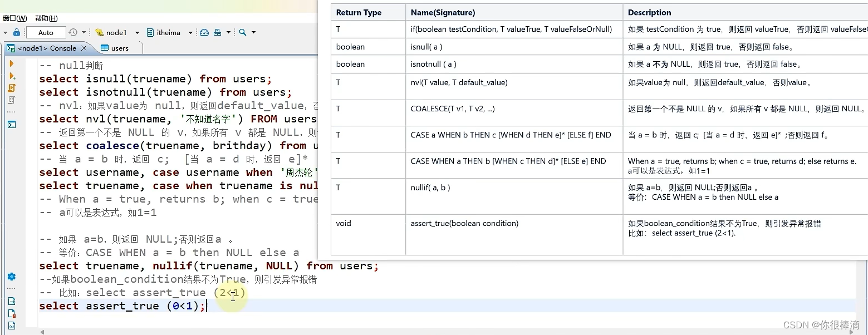Click the nullif(truename, NULL) line
This screenshot has width=868, height=335.
[x=209, y=265]
